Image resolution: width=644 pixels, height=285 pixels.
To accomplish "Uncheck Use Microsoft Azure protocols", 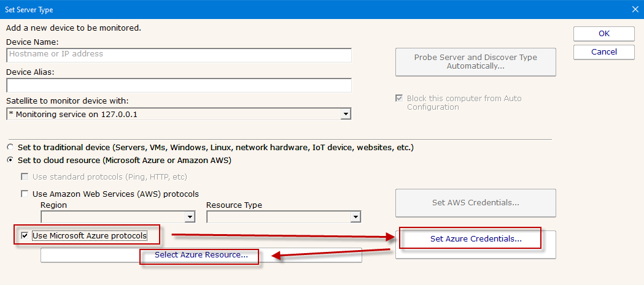I will 25,236.
